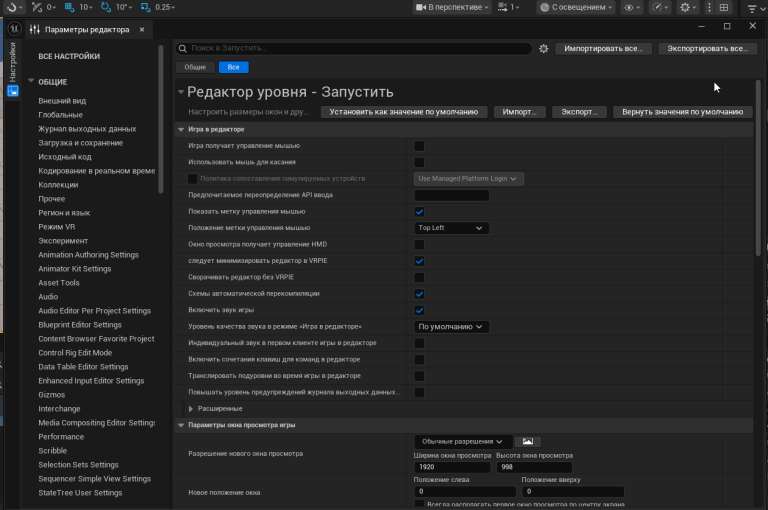This screenshot has height=510, width=768.
Task: Click Экспортировать все... button
Action: pyautogui.click(x=708, y=49)
